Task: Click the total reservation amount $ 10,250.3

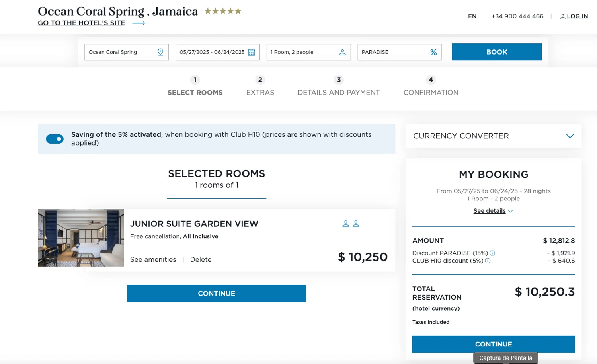Action: point(545,292)
